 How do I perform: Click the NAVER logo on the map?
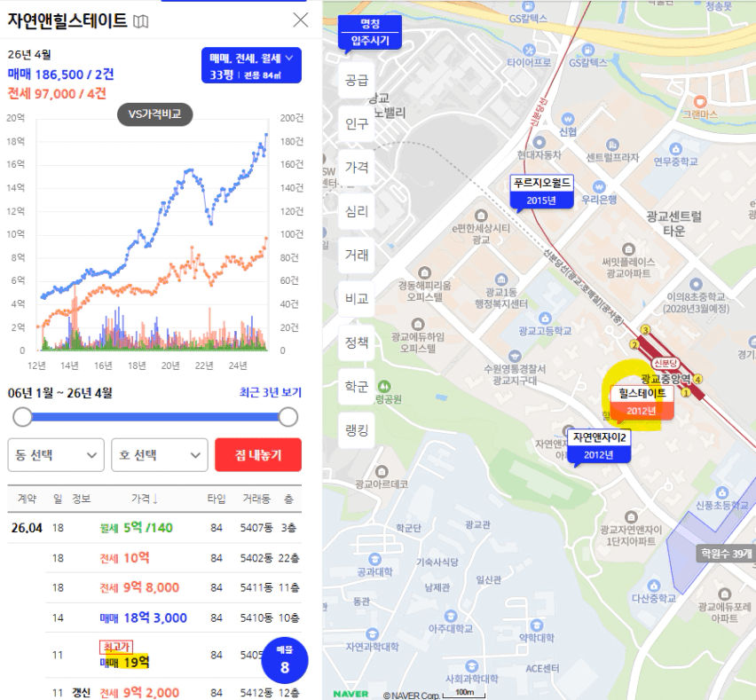(x=351, y=694)
